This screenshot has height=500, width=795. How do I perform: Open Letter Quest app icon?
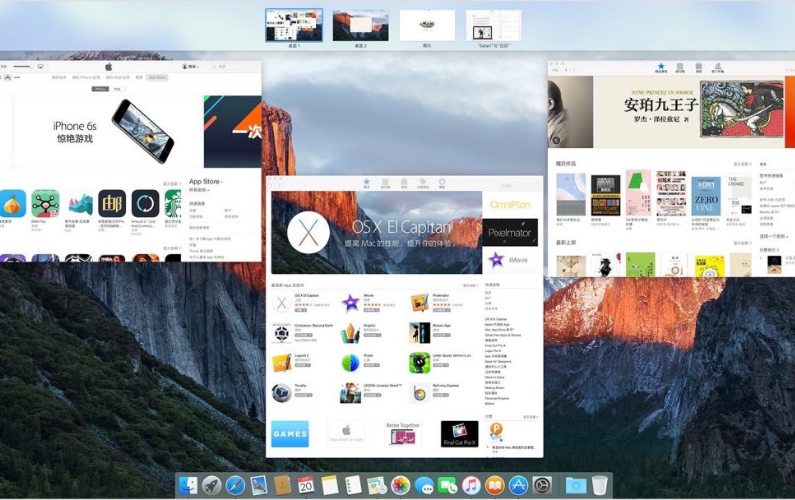(419, 363)
